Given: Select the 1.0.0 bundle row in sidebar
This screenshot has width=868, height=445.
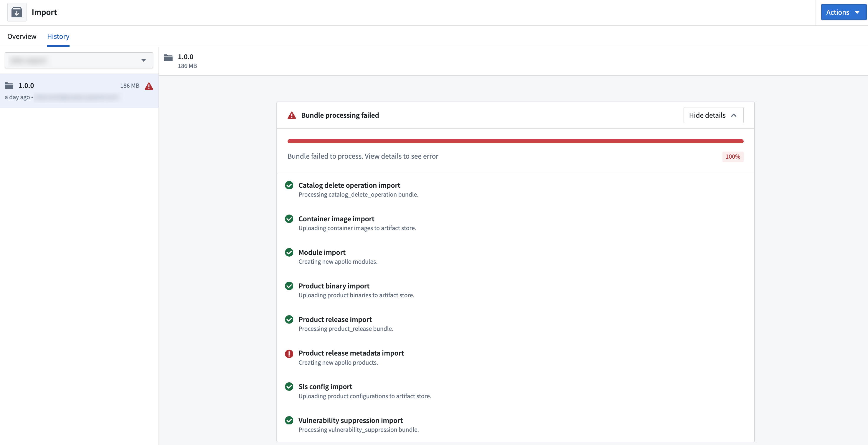Looking at the screenshot, I should point(79,91).
